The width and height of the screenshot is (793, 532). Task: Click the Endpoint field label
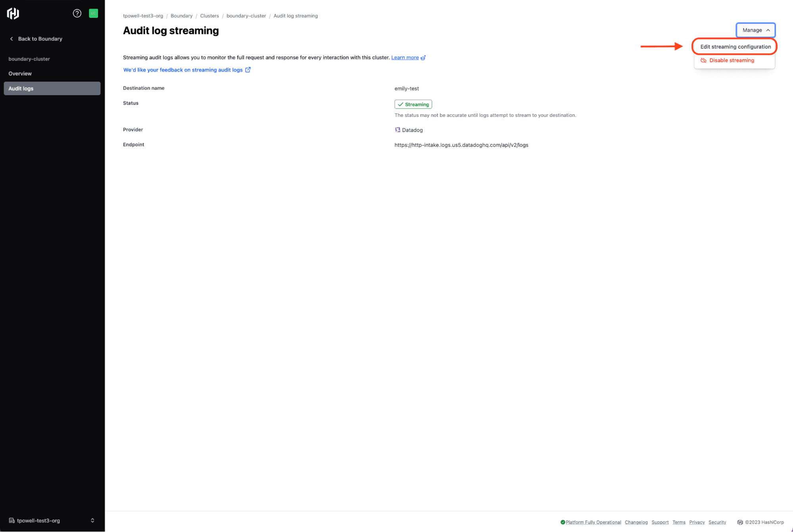tap(133, 145)
